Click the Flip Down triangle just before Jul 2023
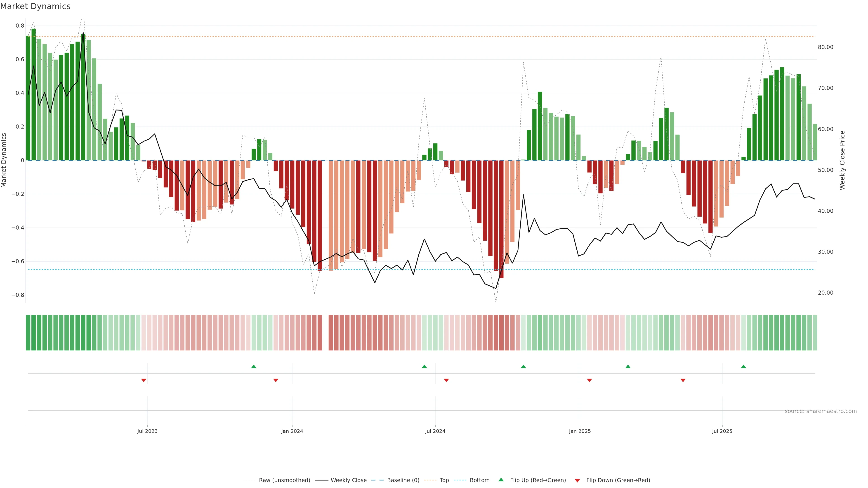 144,380
